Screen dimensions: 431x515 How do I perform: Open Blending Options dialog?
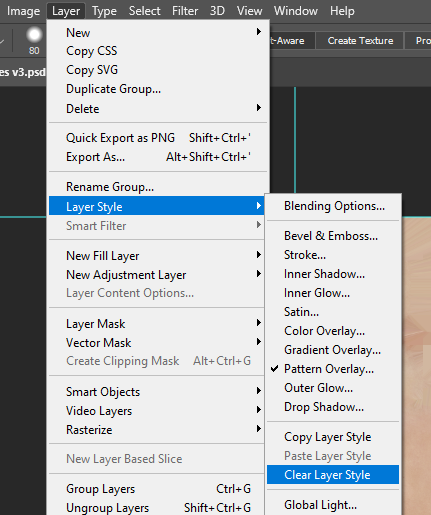click(333, 206)
